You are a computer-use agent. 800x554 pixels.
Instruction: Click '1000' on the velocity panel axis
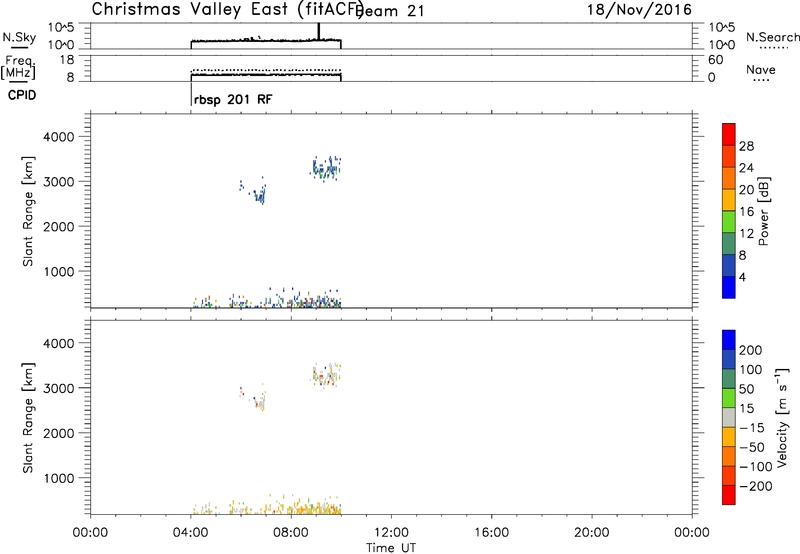pyautogui.click(x=58, y=479)
